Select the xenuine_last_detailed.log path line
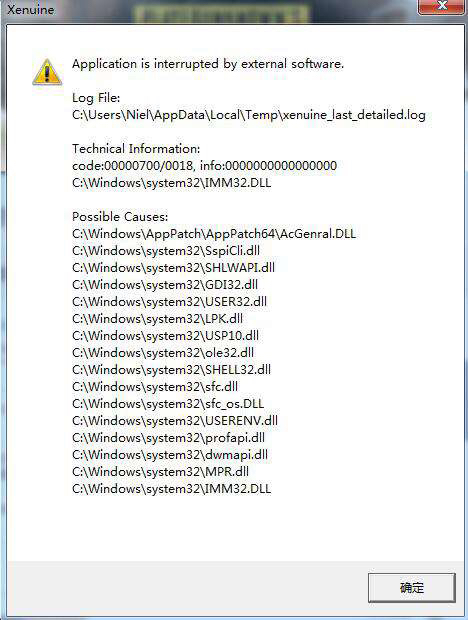This screenshot has height=620, width=468. [x=249, y=115]
